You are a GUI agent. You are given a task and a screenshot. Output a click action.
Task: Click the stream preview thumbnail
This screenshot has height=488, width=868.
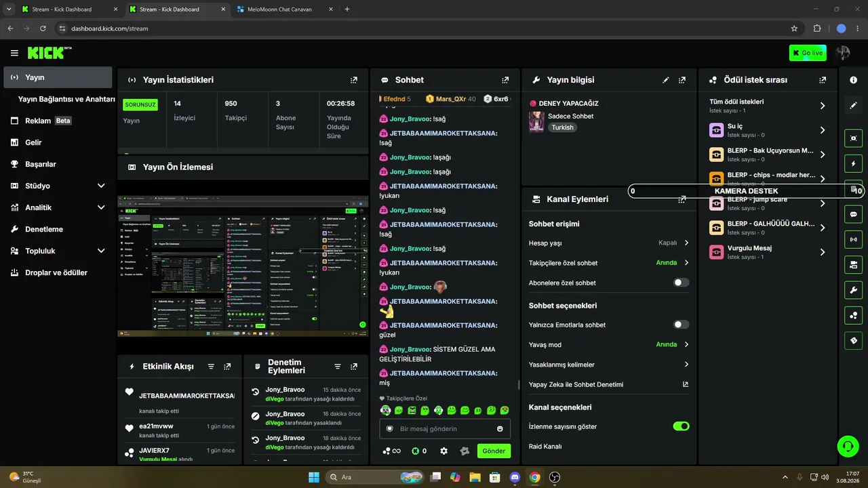click(243, 266)
